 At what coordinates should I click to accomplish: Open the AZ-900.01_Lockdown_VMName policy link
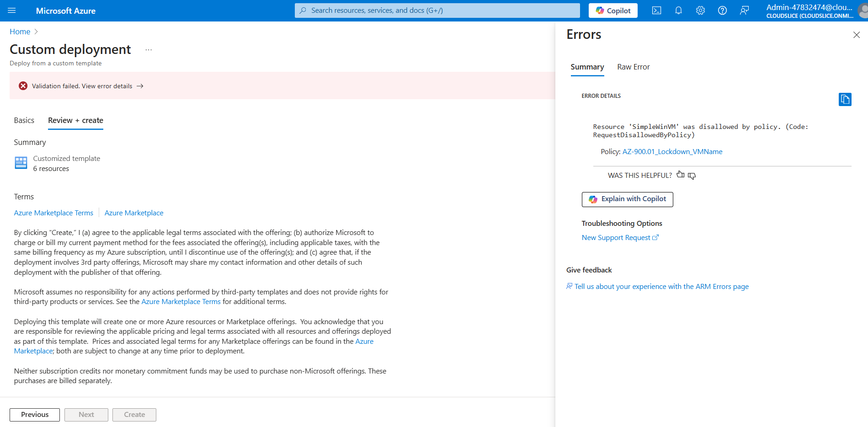click(672, 152)
